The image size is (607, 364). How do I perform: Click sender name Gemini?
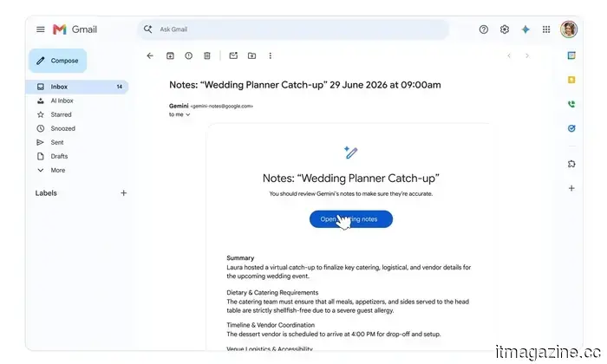[179, 106]
